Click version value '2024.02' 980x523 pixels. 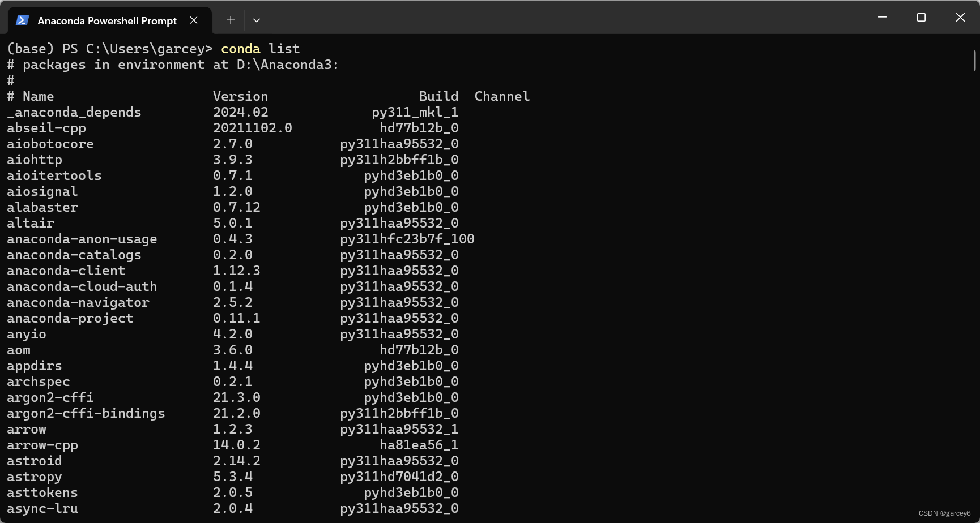240,112
